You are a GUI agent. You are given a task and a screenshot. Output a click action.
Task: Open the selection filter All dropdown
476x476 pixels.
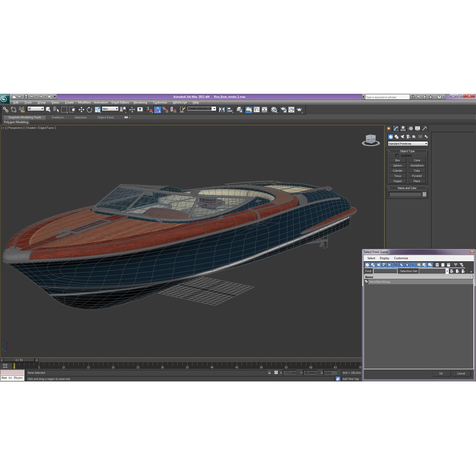[36, 109]
